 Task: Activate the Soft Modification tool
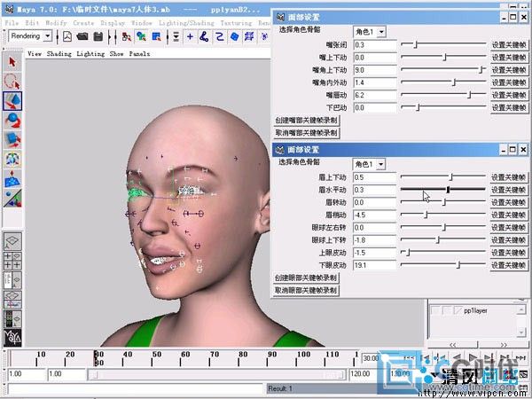tap(12, 179)
